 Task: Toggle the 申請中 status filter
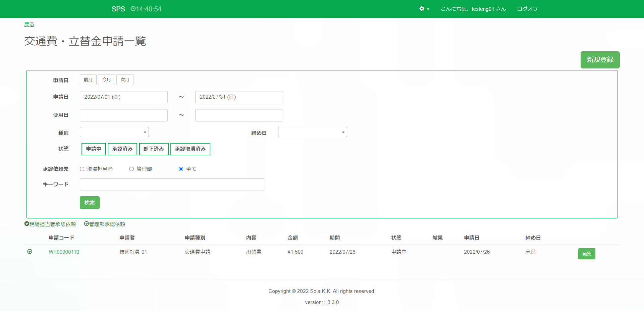pyautogui.click(x=94, y=149)
